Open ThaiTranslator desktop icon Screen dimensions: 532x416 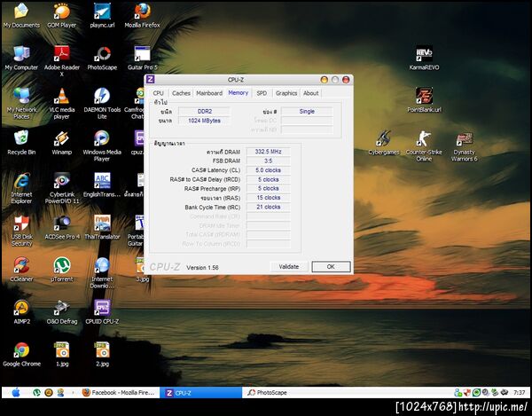(x=102, y=227)
